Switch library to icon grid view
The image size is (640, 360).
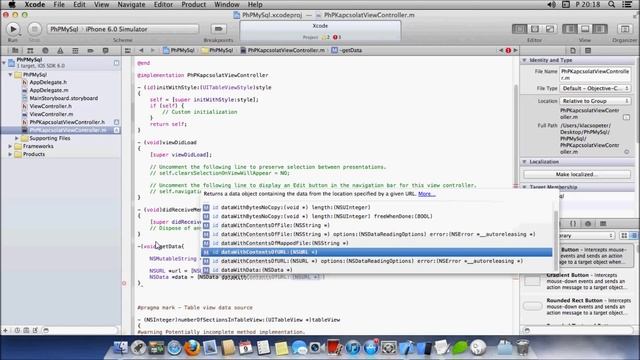624,236
